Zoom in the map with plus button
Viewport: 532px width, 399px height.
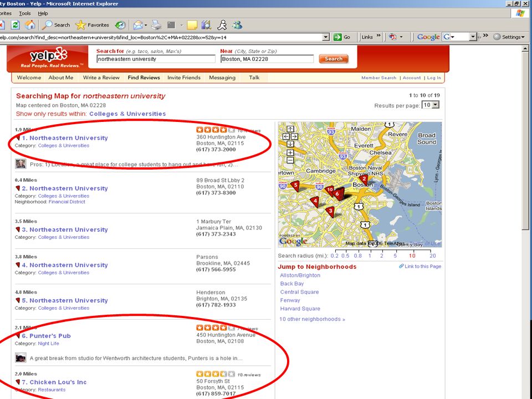coord(290,153)
